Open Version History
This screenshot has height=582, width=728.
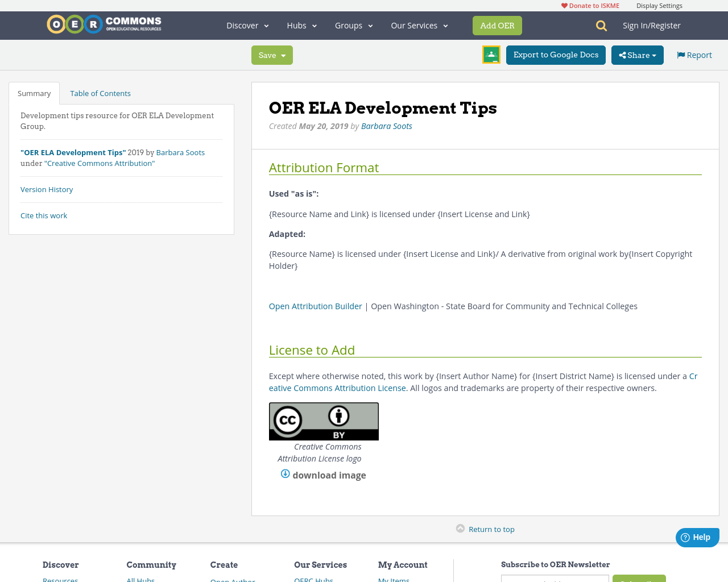pyautogui.click(x=47, y=189)
